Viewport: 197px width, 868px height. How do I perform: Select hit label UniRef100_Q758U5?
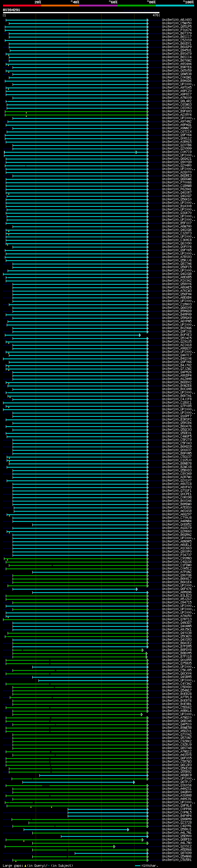click(x=177, y=664)
